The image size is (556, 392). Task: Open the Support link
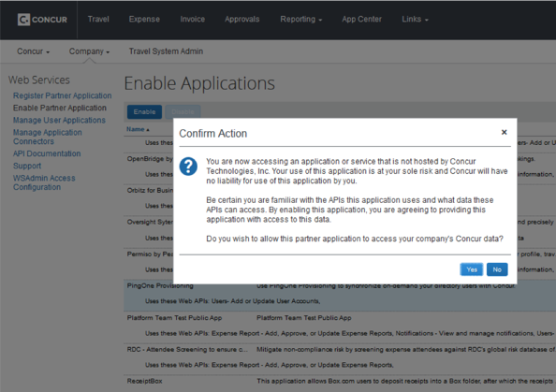click(x=27, y=166)
